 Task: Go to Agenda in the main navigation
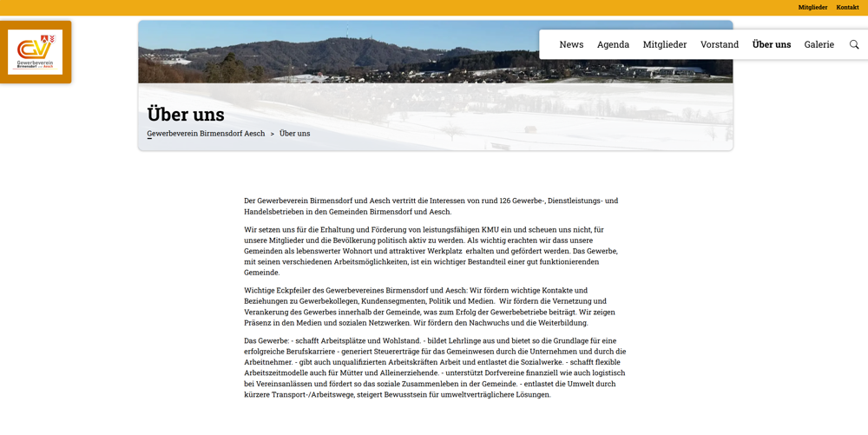613,44
